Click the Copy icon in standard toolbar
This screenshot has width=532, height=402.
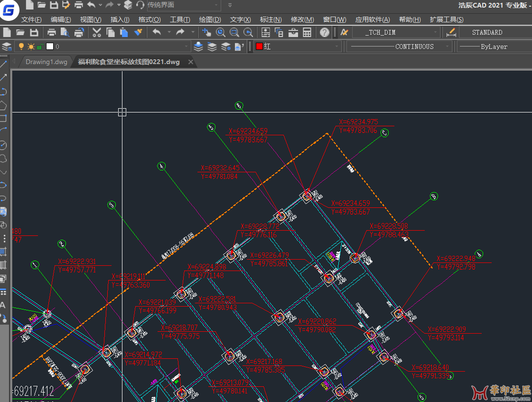111,33
